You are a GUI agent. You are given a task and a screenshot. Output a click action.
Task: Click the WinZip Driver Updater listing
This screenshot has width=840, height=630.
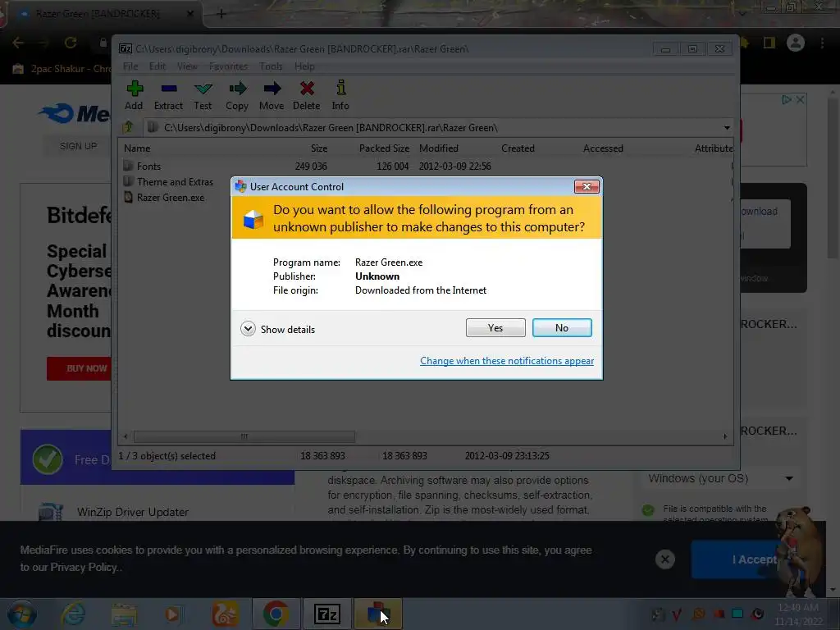(x=132, y=512)
